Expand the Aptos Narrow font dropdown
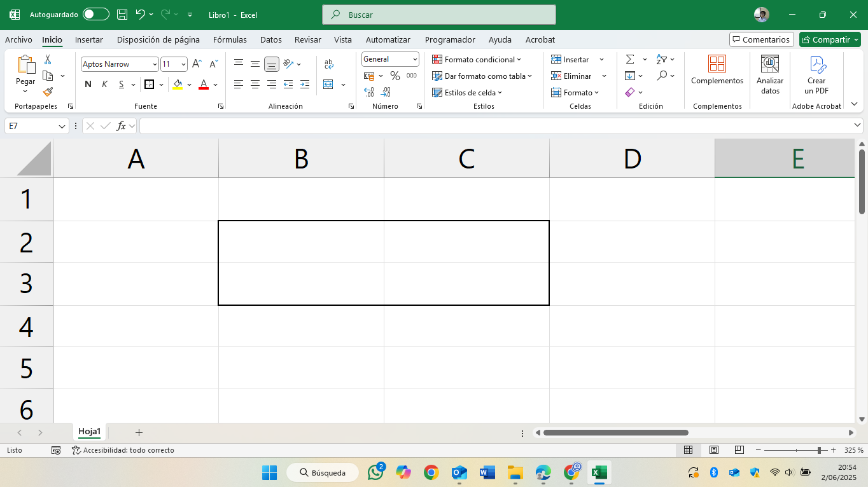The image size is (868, 487). pyautogui.click(x=155, y=64)
